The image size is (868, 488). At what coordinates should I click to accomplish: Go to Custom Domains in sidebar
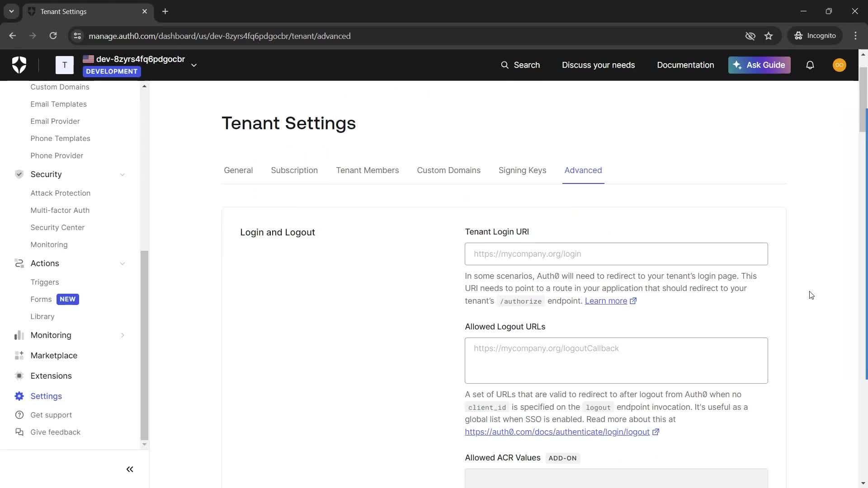click(x=60, y=87)
